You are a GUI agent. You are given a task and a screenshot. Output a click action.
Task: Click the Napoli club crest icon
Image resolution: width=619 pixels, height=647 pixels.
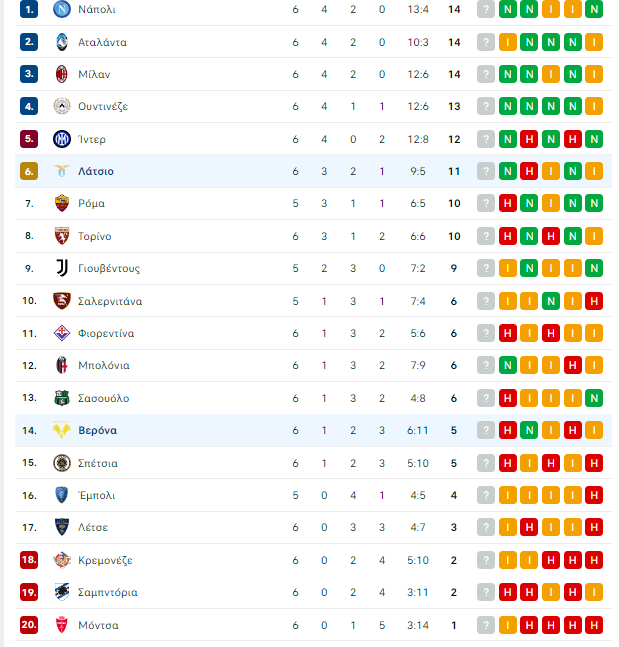click(61, 9)
